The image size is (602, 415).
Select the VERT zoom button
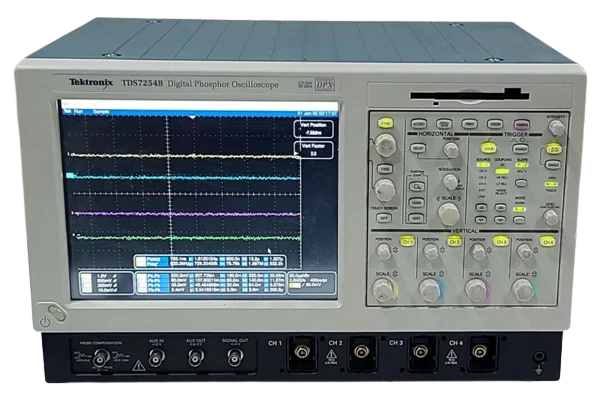[416, 218]
